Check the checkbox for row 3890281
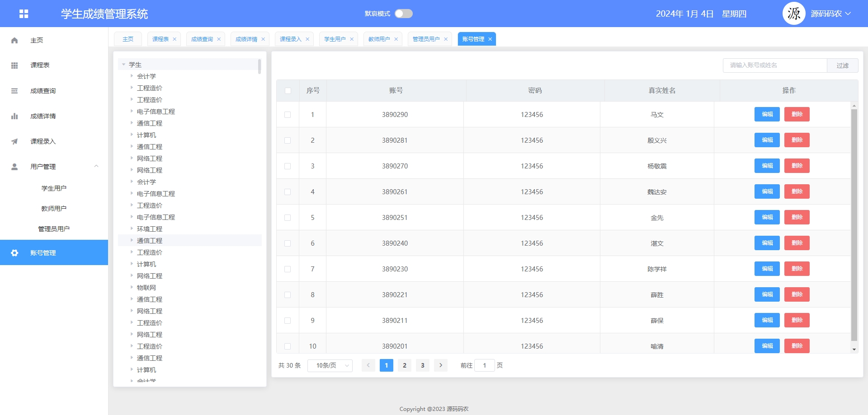Image resolution: width=868 pixels, height=415 pixels. pyautogui.click(x=288, y=140)
